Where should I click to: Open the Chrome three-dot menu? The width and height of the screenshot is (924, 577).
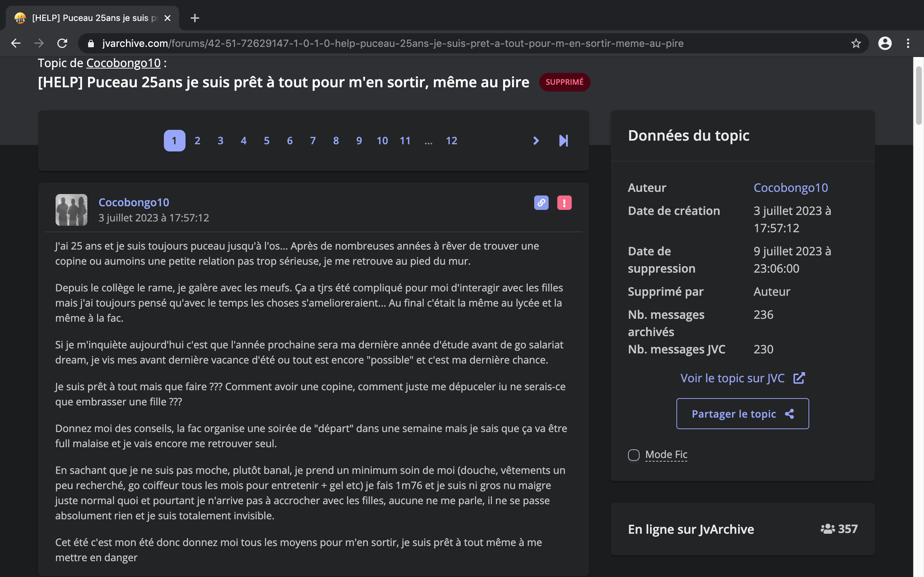point(908,44)
